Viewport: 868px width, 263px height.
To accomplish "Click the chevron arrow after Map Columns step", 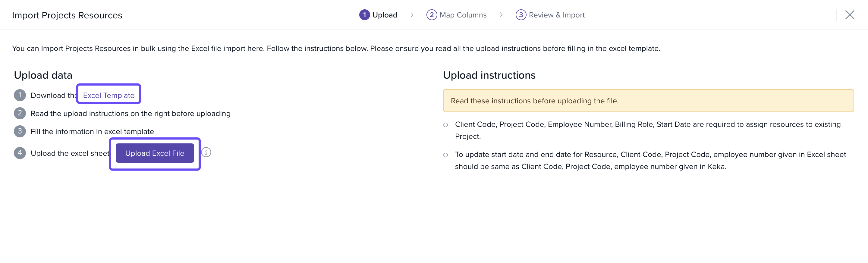I will click(501, 15).
